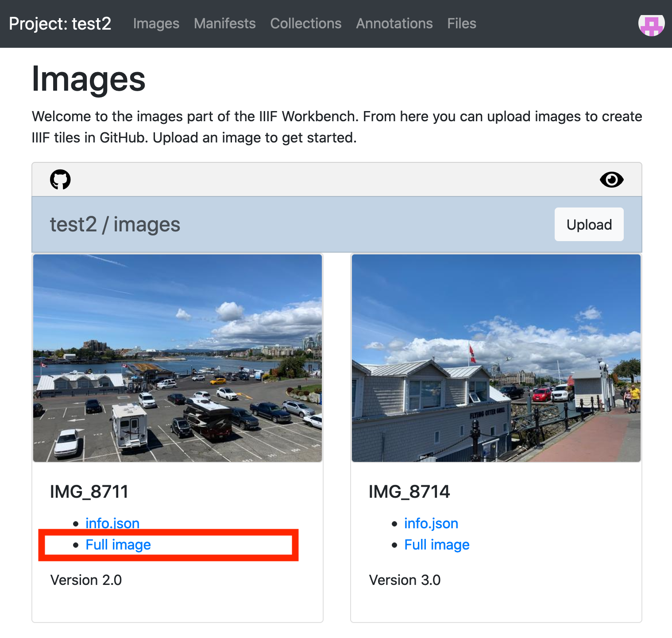
Task: Open the Files nav item
Action: [x=462, y=23]
